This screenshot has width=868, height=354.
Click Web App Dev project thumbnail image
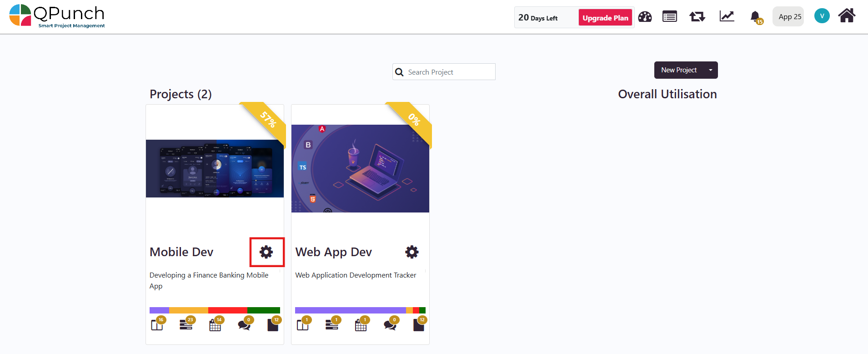coord(360,168)
